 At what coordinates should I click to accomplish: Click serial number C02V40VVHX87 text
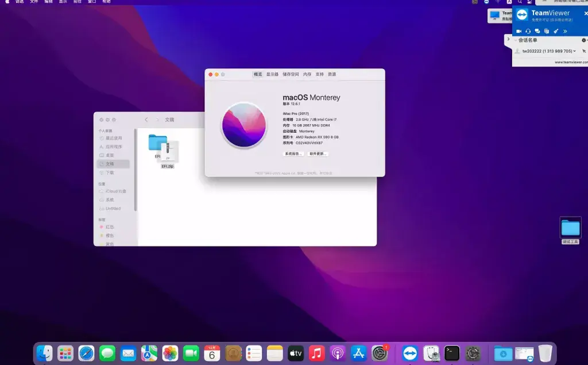309,143
